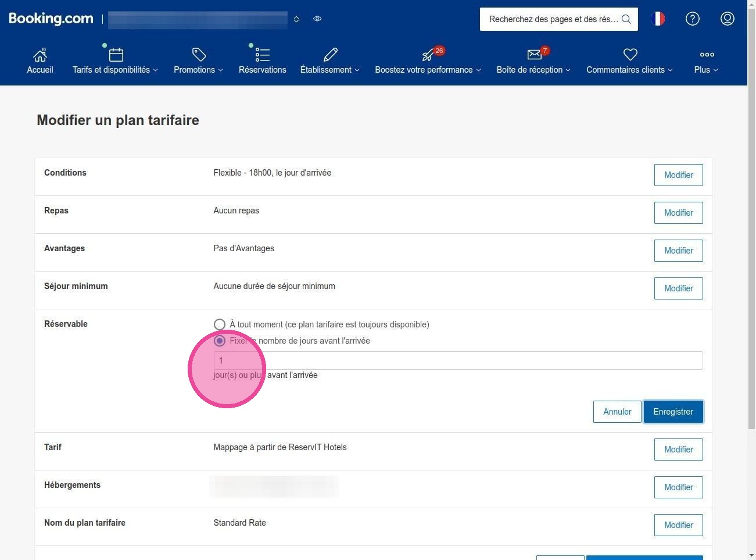
Task: Click the 'Flexible - 18h00, le jour d'arrivée' text
Action: [273, 173]
